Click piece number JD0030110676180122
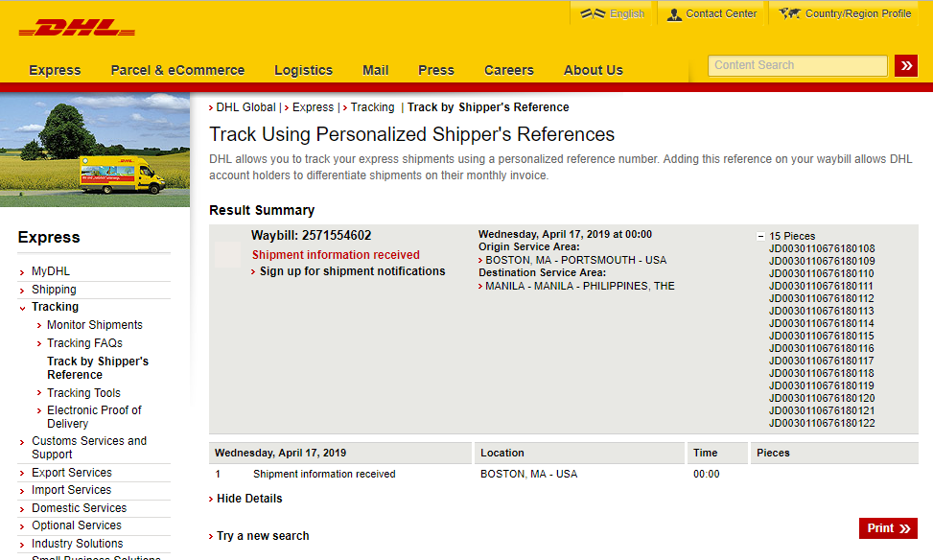Image resolution: width=933 pixels, height=560 pixels. tap(822, 424)
